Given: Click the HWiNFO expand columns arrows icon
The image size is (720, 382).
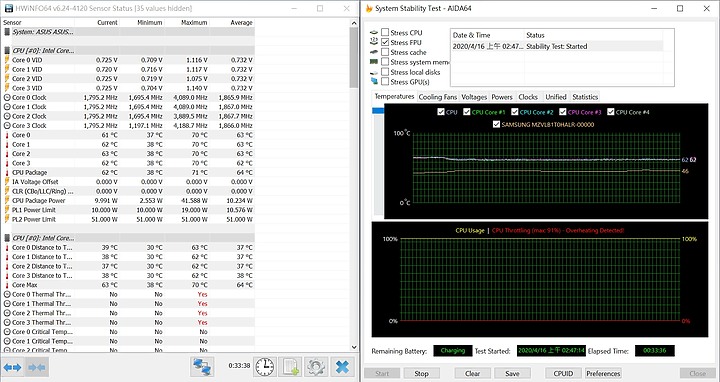Looking at the screenshot, I should coord(12,367).
